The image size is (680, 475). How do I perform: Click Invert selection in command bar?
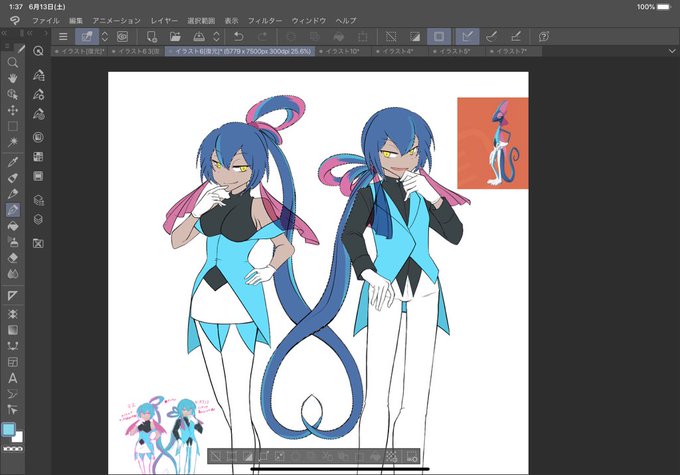(415, 36)
